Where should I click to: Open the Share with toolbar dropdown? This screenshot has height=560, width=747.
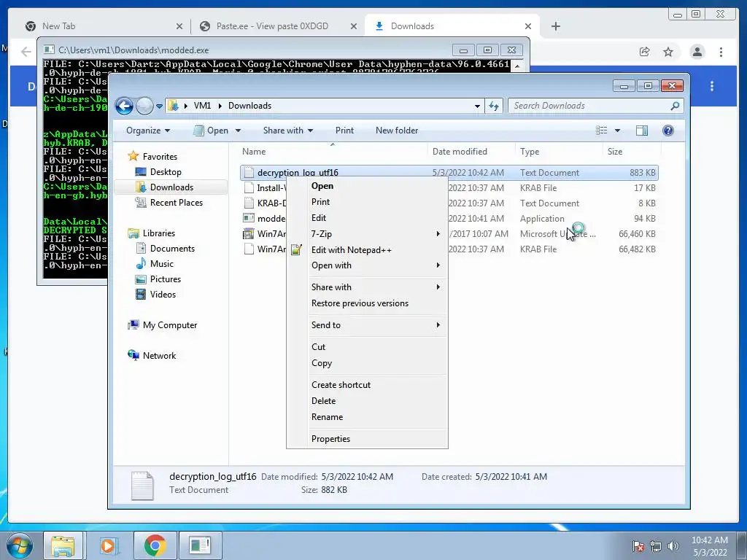pyautogui.click(x=287, y=131)
